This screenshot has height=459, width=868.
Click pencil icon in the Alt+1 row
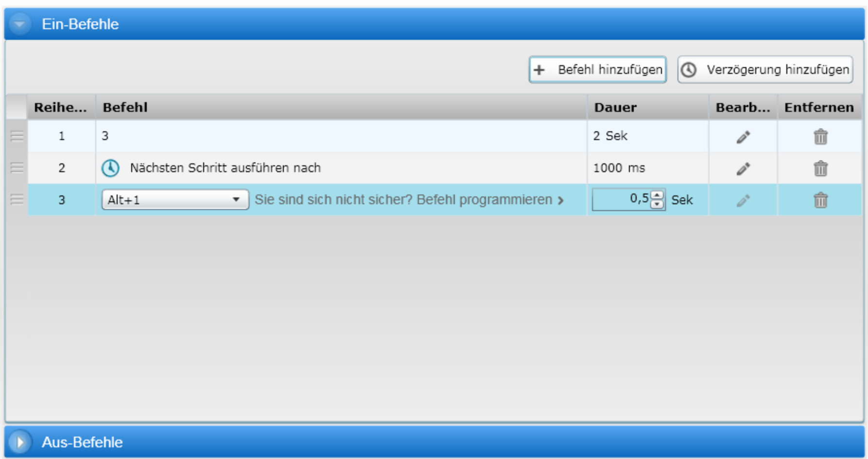coord(743,200)
